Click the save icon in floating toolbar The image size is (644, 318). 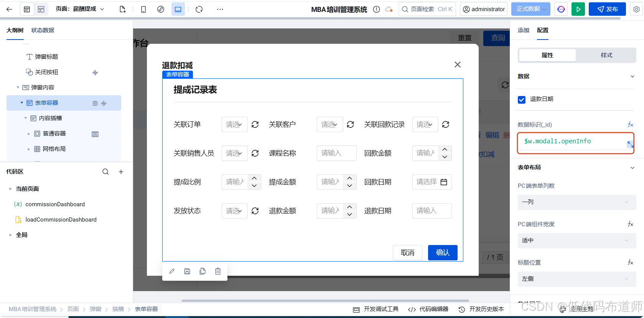[x=187, y=271]
